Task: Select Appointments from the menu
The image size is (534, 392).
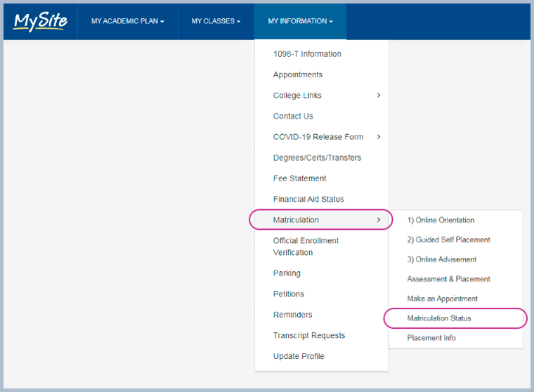Action: [298, 74]
